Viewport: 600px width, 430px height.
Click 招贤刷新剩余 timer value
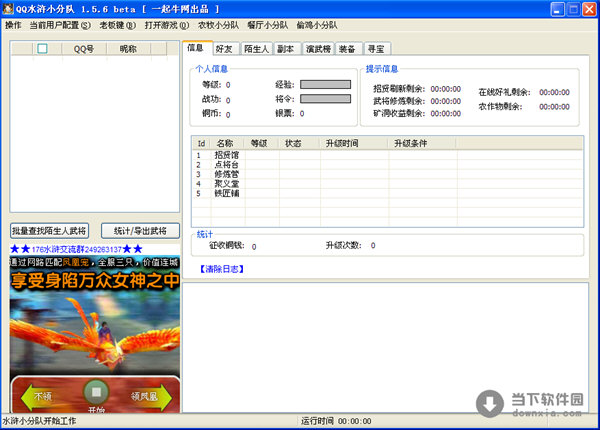[x=445, y=89]
